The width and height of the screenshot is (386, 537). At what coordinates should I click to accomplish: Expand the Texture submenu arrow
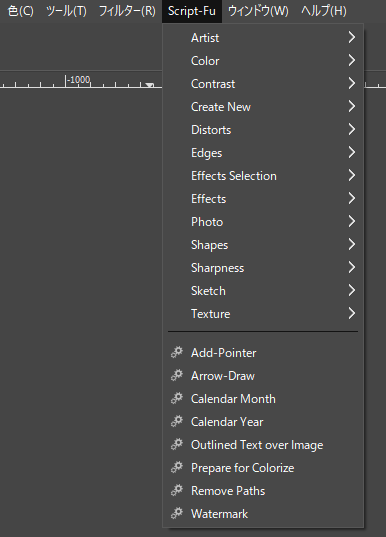click(352, 313)
